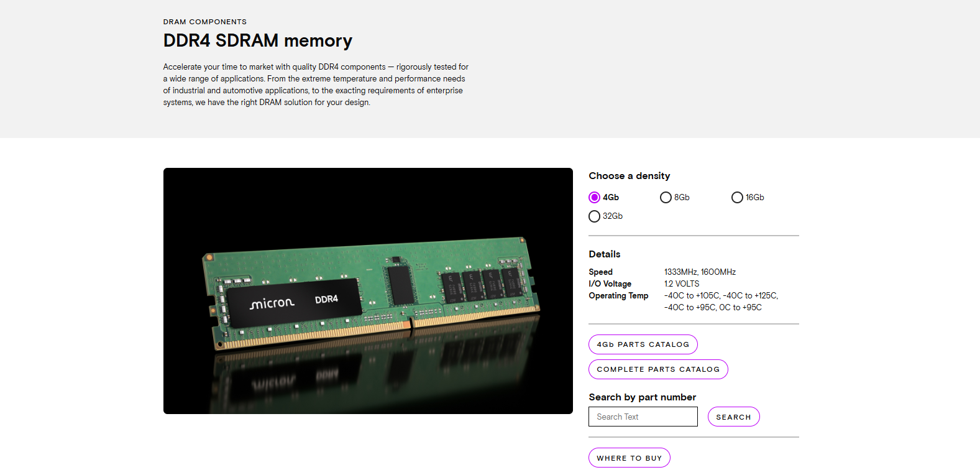This screenshot has width=980, height=475.
Task: Click the Operating Temp label
Action: (x=618, y=296)
